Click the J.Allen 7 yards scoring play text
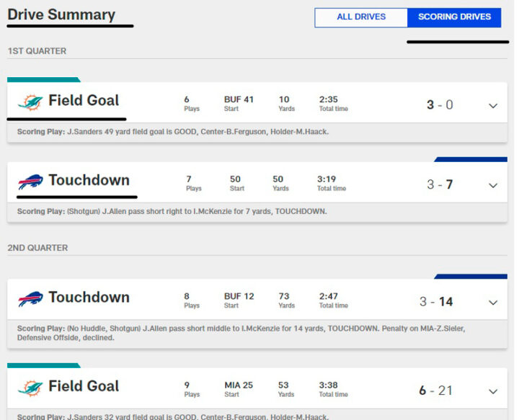 click(172, 211)
